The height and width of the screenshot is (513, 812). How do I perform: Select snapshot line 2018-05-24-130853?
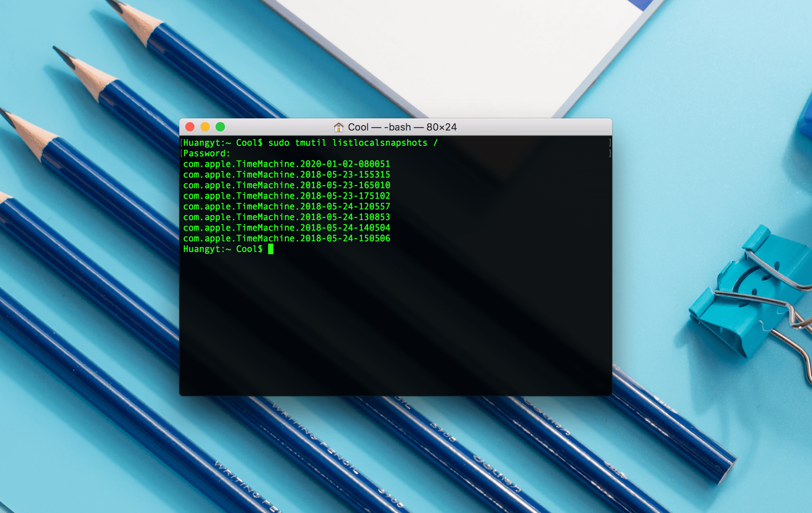[x=287, y=217]
